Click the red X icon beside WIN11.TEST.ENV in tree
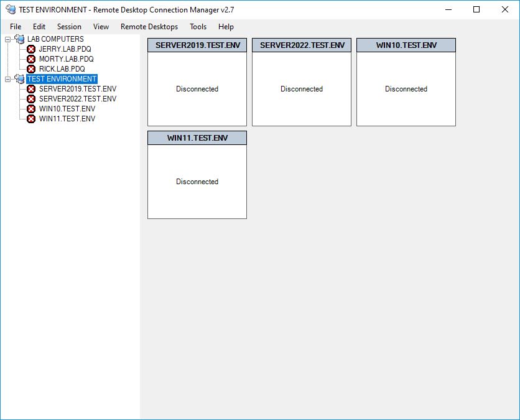Image resolution: width=520 pixels, height=420 pixels. pyautogui.click(x=31, y=119)
